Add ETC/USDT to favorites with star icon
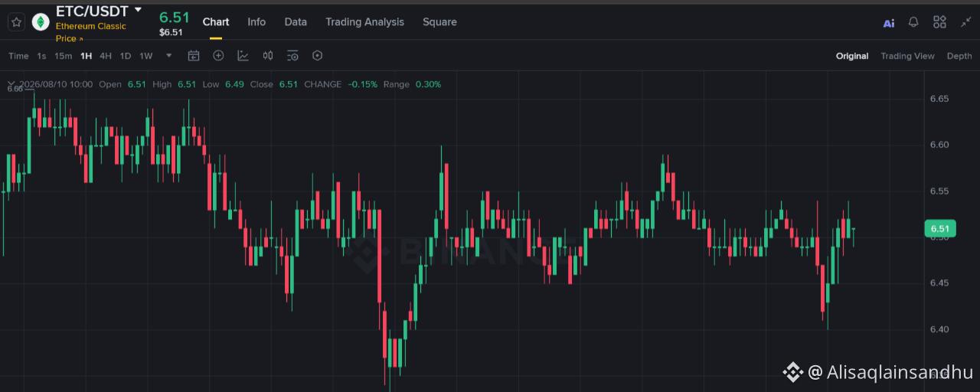Screen dimensions: 980x392 (16, 22)
